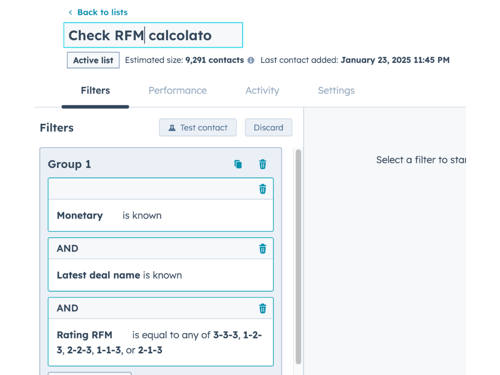The image size is (500, 375).
Task: Click the Test contact button
Action: (x=198, y=128)
